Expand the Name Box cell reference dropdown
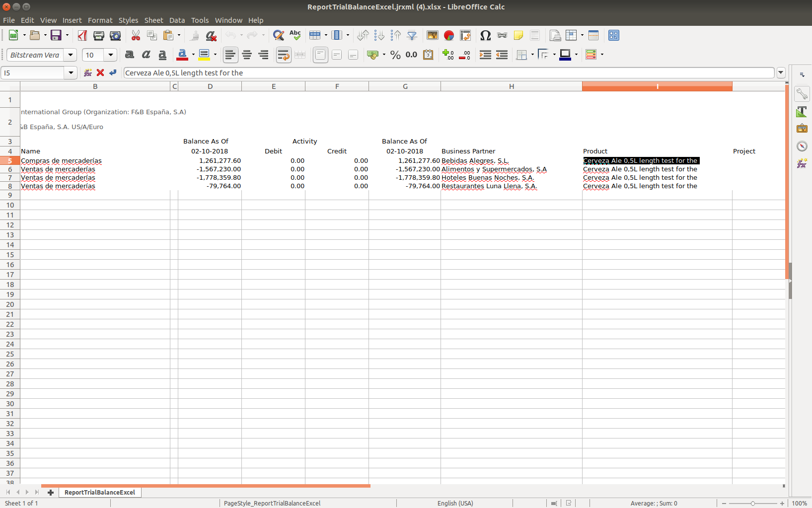The height and width of the screenshot is (508, 812). (x=71, y=73)
